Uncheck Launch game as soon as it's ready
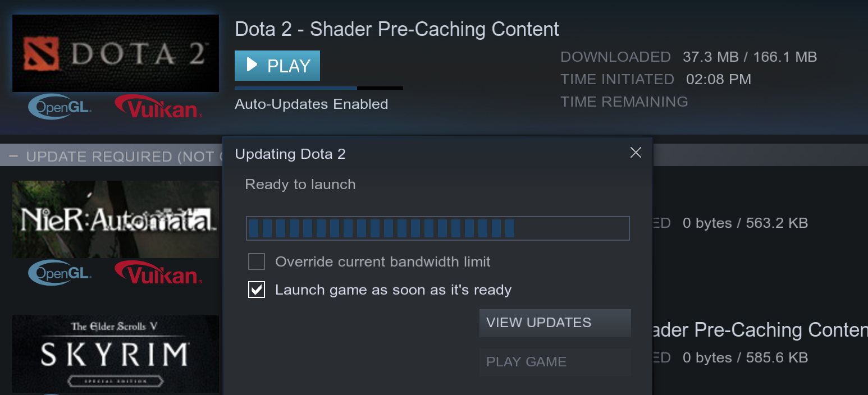The height and width of the screenshot is (395, 868). (x=256, y=290)
